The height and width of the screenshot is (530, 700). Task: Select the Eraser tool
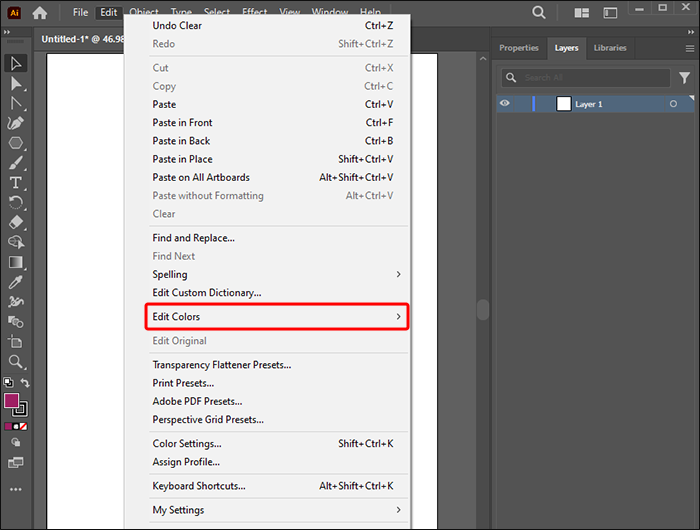(x=16, y=222)
